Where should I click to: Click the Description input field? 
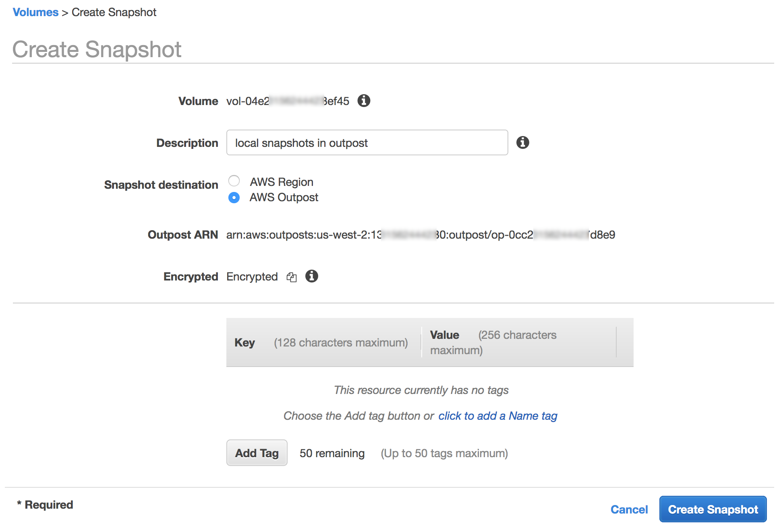(x=368, y=142)
